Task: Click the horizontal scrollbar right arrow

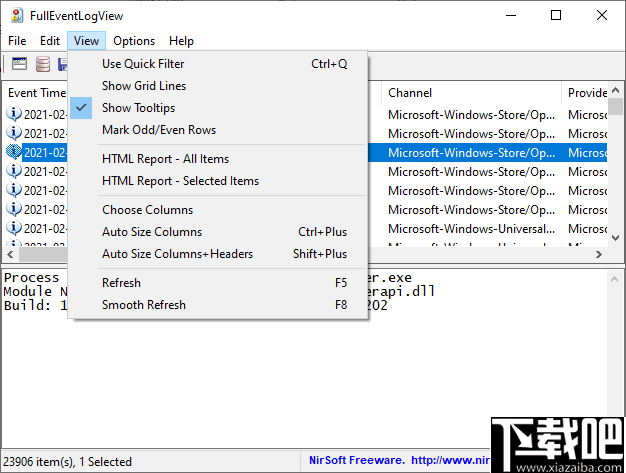Action: click(x=598, y=254)
